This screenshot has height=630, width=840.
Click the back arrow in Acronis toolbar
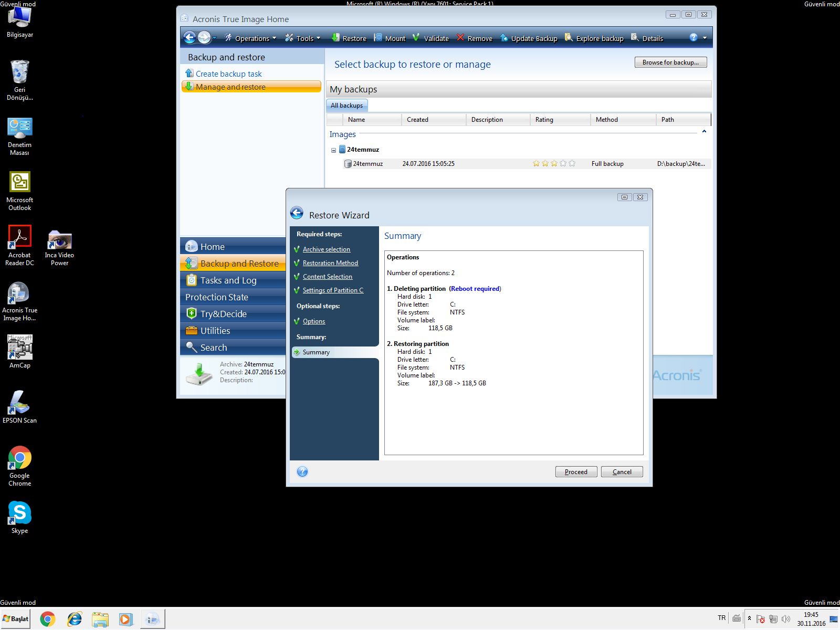coord(190,37)
